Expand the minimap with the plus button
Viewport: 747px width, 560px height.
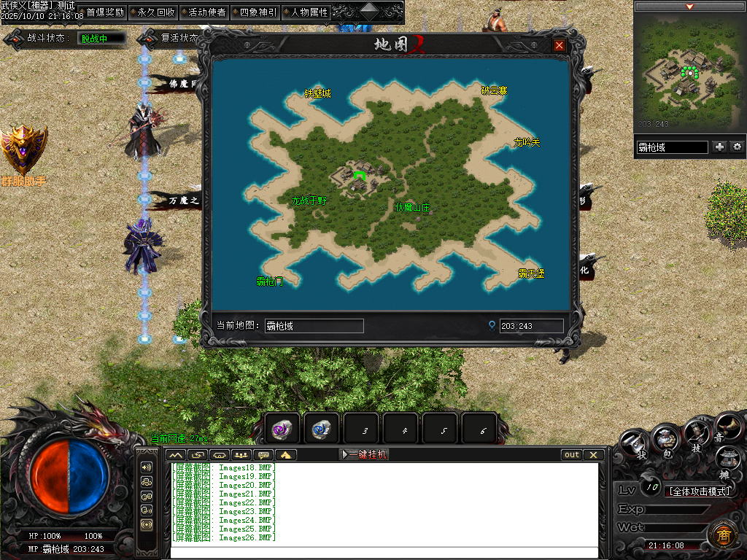click(720, 147)
